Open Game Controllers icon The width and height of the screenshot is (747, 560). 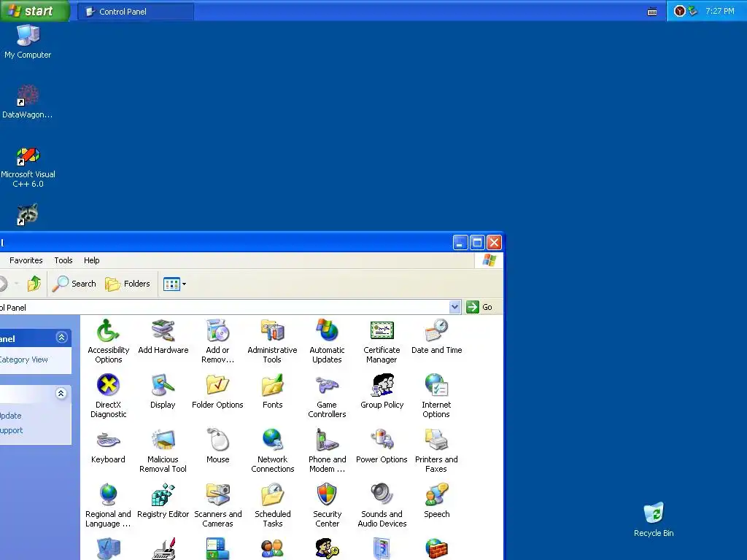point(327,396)
